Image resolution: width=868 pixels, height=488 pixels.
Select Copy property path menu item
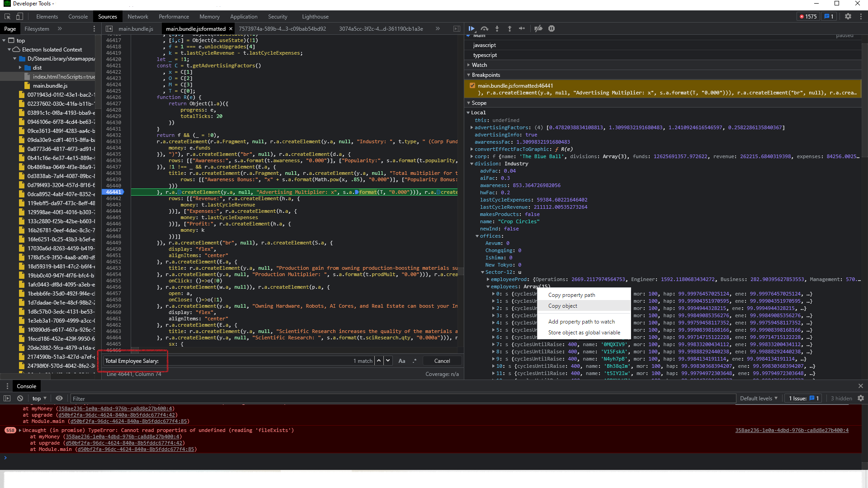pyautogui.click(x=584, y=295)
